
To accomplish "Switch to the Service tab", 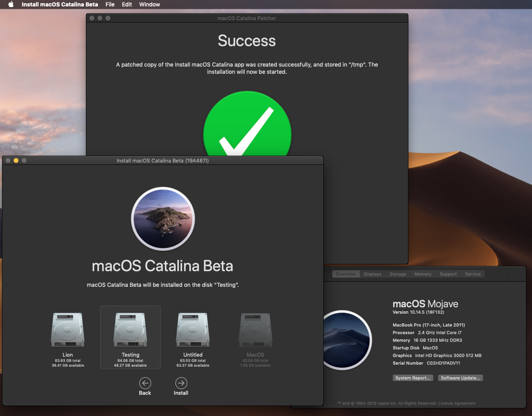I will 473,274.
